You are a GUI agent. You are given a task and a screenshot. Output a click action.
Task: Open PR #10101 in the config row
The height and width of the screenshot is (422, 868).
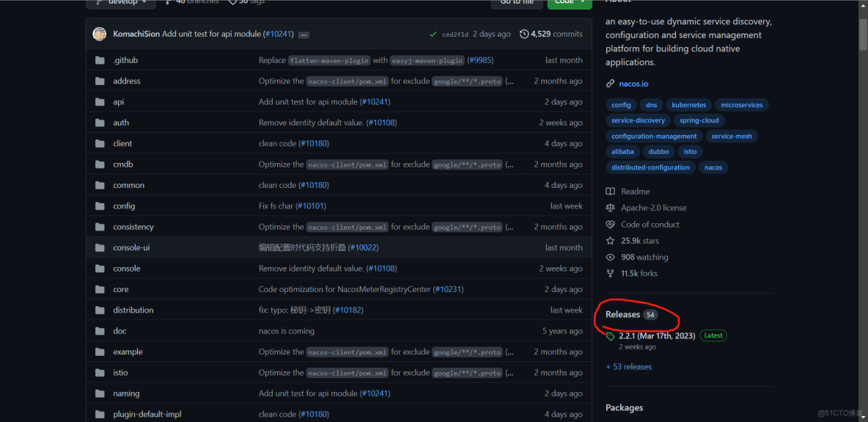pos(311,205)
